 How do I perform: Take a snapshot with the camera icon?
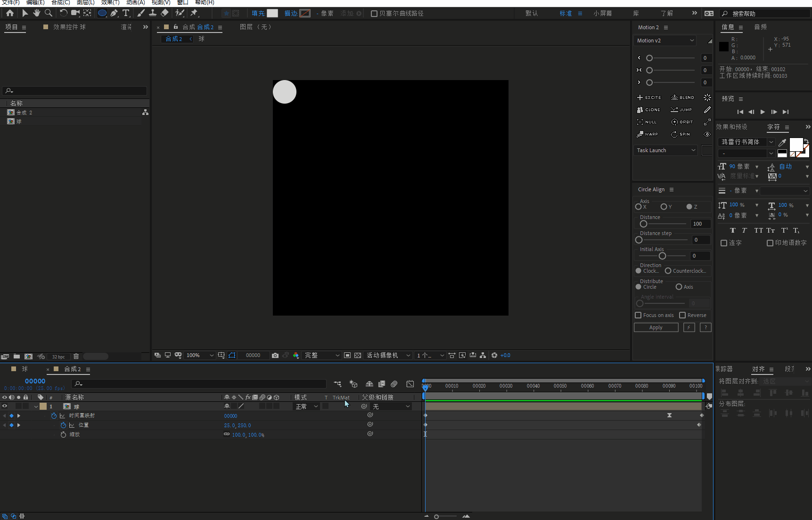point(275,355)
